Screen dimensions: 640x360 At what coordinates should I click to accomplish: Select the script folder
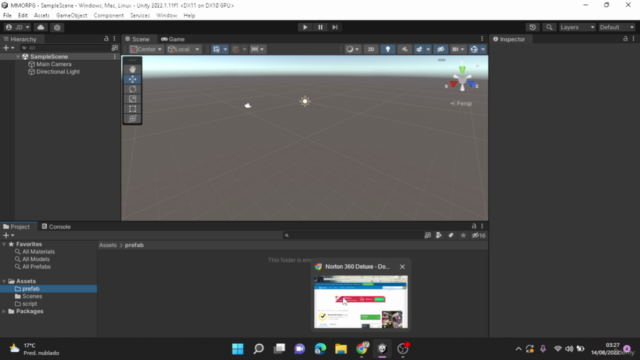pyautogui.click(x=29, y=304)
